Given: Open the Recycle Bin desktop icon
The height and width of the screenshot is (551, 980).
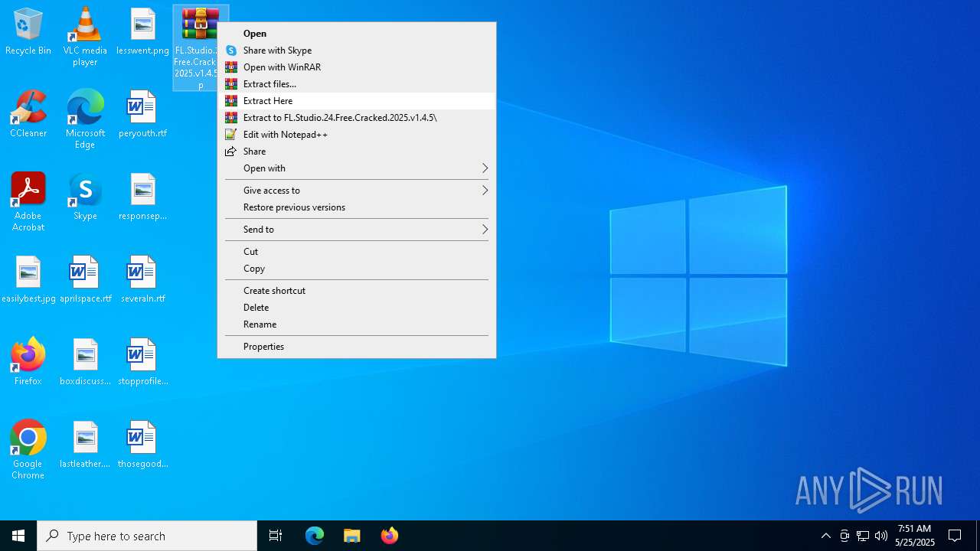Looking at the screenshot, I should coord(28,31).
